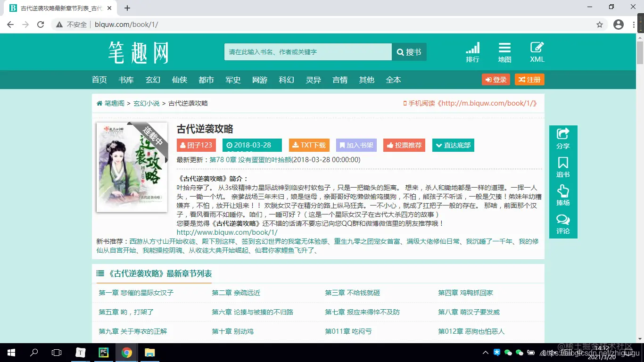Click the XML feed icon
This screenshot has width=644, height=362.
(x=537, y=51)
